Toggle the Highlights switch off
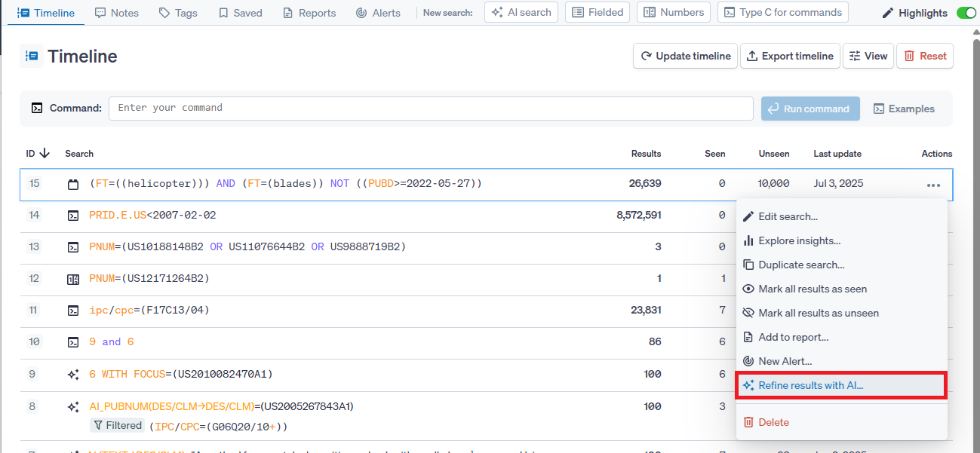980x453 pixels. 966,13
